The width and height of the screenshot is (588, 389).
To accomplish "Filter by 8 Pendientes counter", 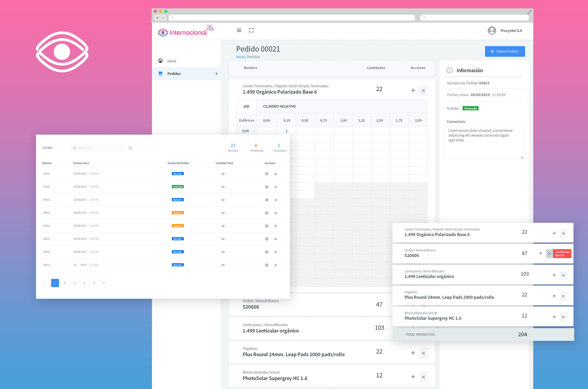I will (x=256, y=148).
